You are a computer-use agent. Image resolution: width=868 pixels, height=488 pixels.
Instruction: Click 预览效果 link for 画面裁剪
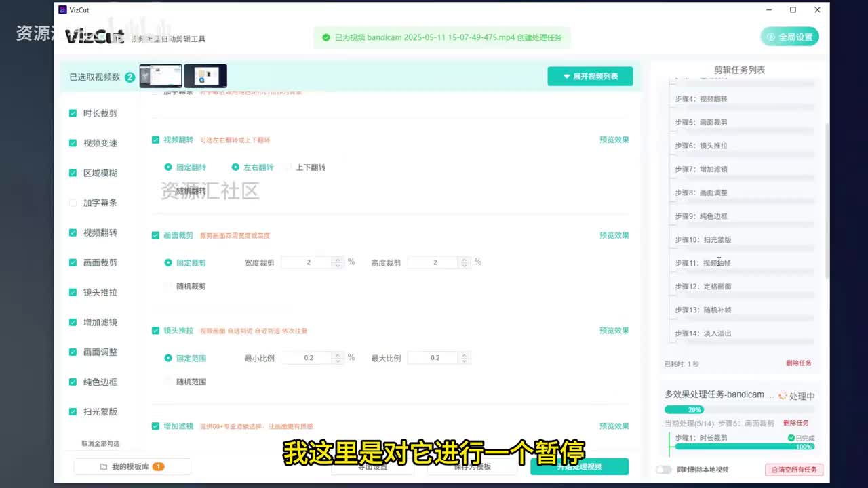click(x=614, y=235)
